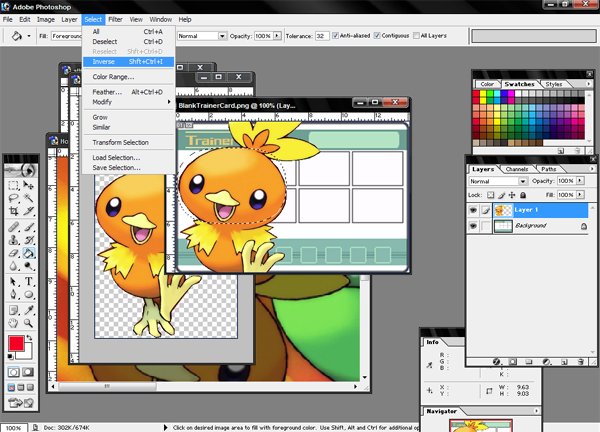Switch to Quick Mask mode

28,372
